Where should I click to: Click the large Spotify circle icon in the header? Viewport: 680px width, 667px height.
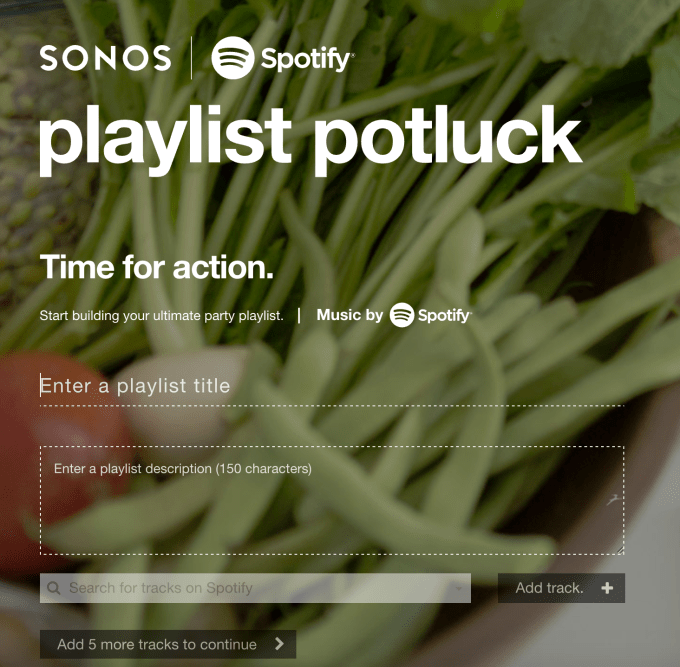coord(232,58)
